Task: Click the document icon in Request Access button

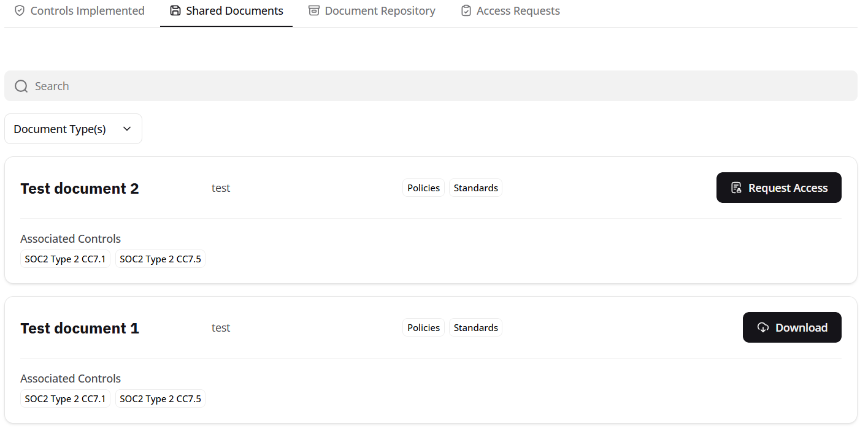Action: (736, 188)
